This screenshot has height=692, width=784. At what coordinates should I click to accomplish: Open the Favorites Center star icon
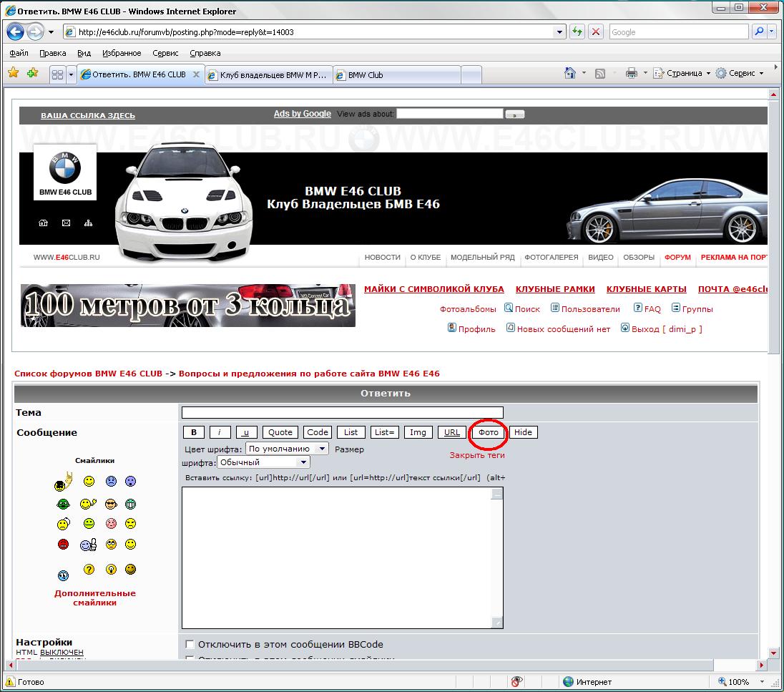pos(13,73)
